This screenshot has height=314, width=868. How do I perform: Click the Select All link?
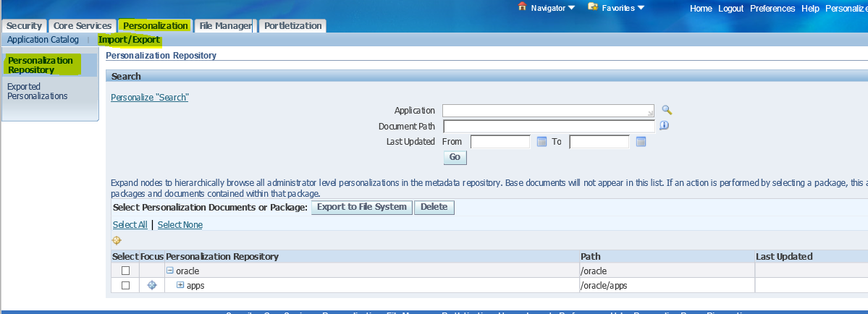point(130,225)
